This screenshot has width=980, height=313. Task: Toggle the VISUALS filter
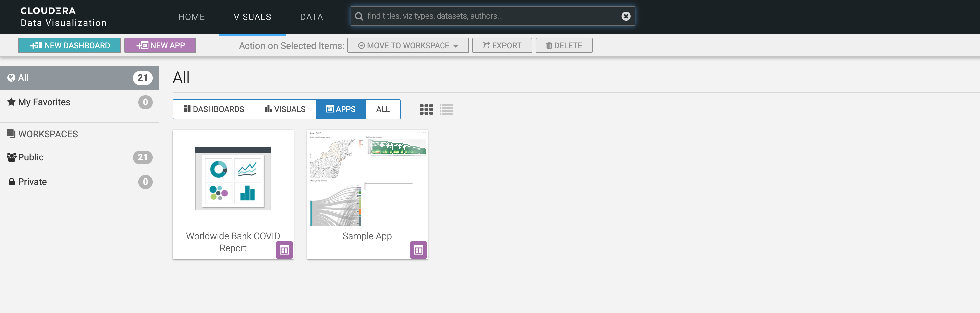tap(285, 109)
